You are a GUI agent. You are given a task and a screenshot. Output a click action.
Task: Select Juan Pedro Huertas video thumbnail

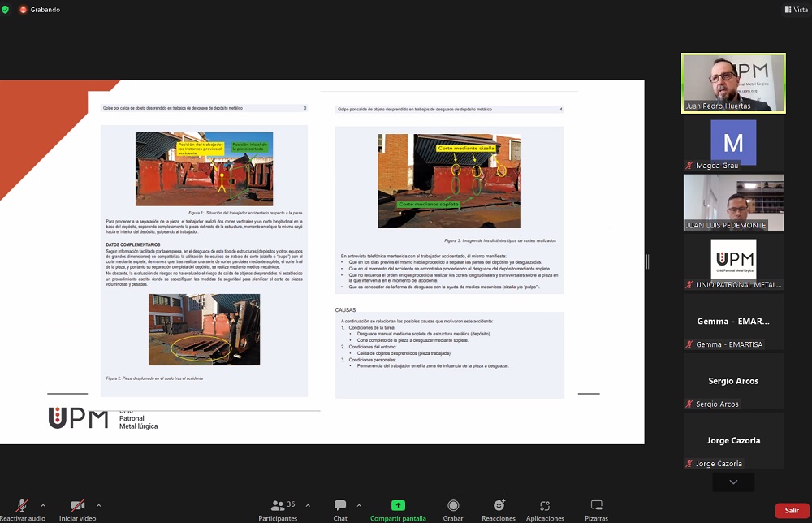pyautogui.click(x=733, y=83)
